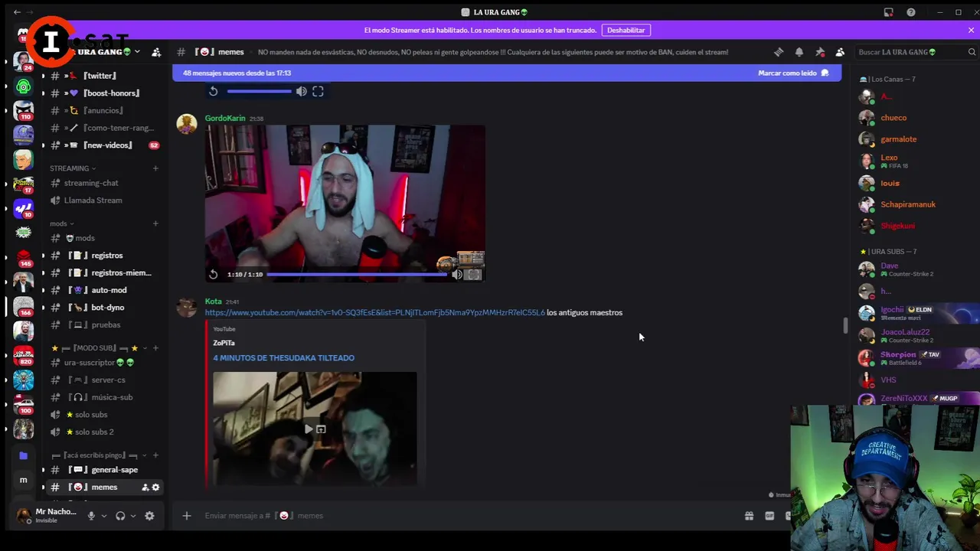Open the gift icon in message bar

pos(749,516)
